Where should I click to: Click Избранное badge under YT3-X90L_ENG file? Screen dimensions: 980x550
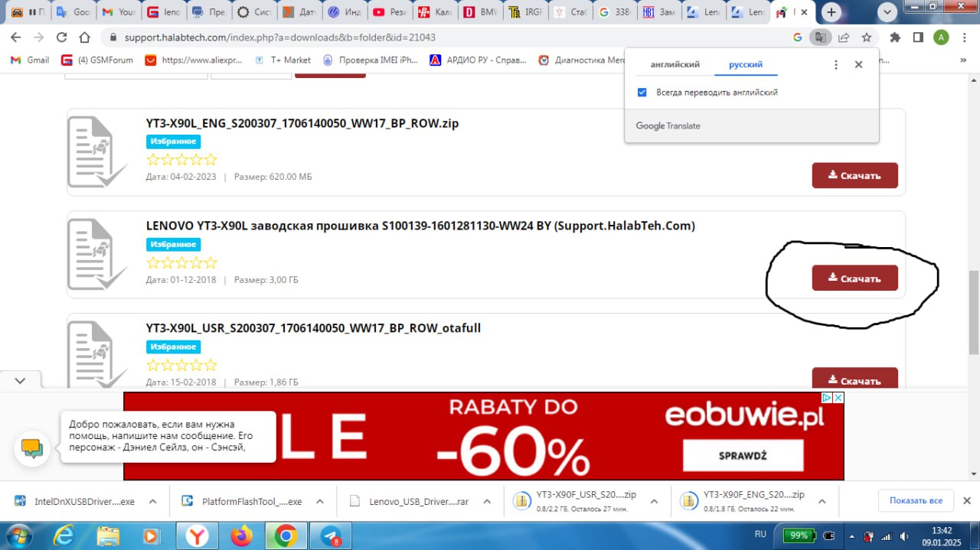click(x=173, y=142)
